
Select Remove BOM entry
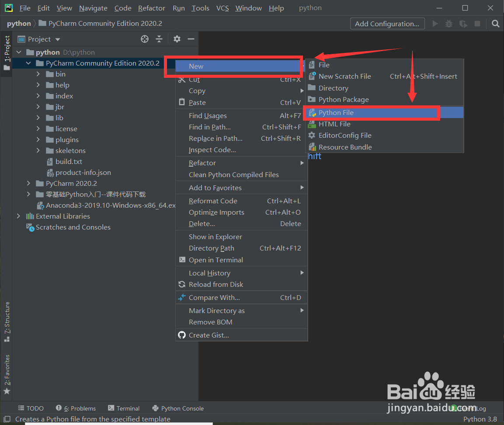point(241,322)
